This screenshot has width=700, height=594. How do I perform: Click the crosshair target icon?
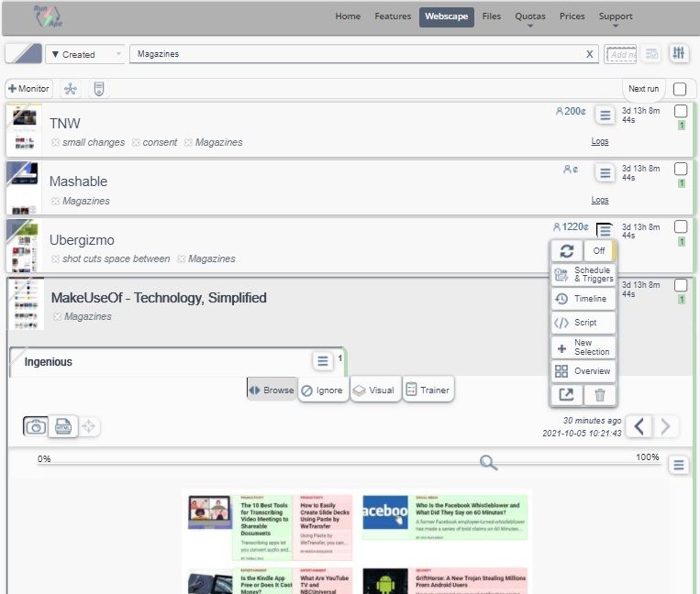tap(88, 426)
